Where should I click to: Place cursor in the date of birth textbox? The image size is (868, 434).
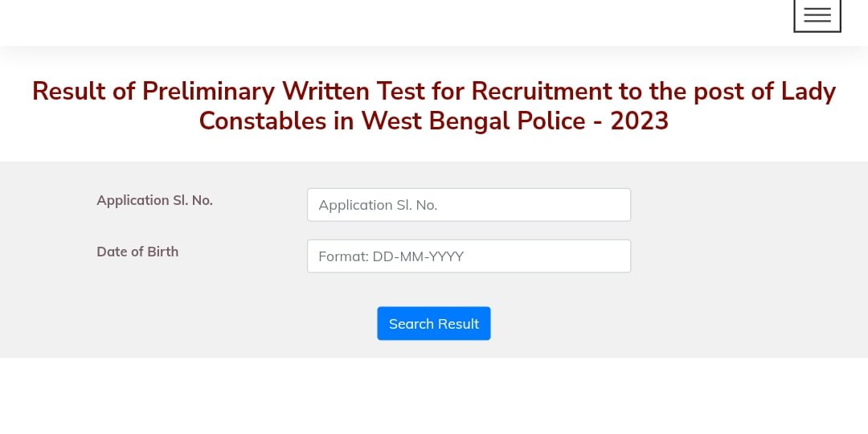(x=469, y=256)
